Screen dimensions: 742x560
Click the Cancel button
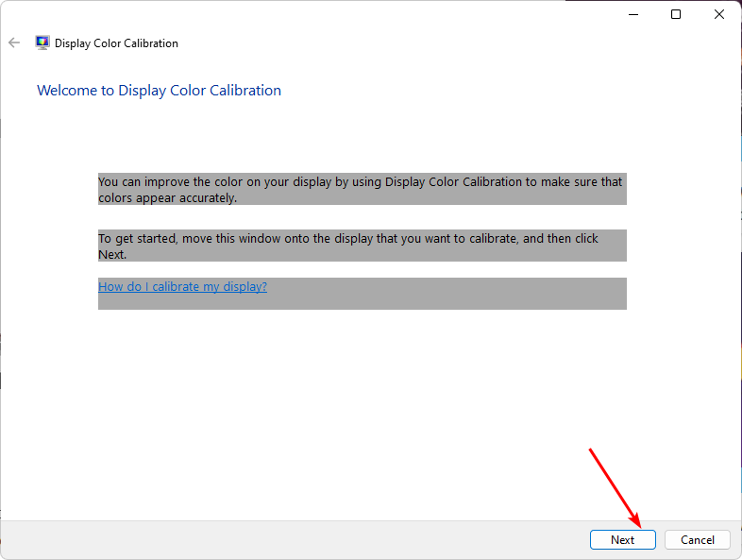click(x=697, y=539)
